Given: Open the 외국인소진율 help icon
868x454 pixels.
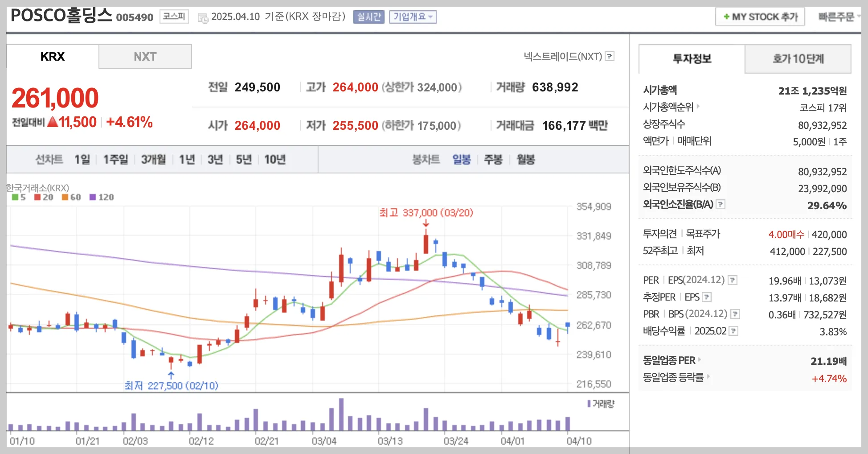Looking at the screenshot, I should click(x=721, y=204).
